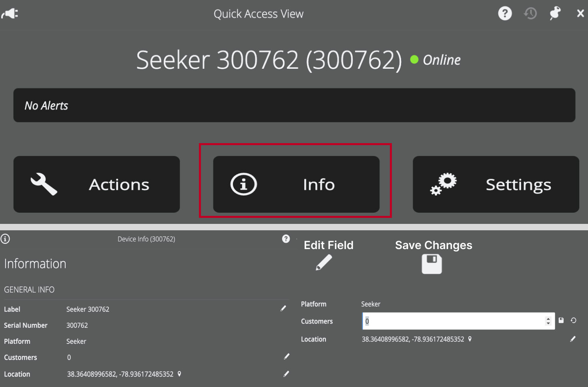Viewport: 588px width, 387px height.
Task: Save the Customers value with the small floppy icon
Action: pyautogui.click(x=561, y=321)
